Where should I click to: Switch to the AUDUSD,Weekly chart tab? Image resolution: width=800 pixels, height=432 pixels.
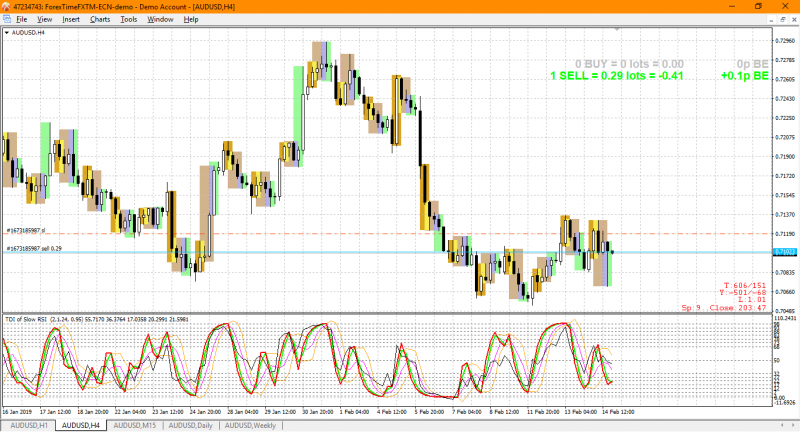[x=250, y=425]
